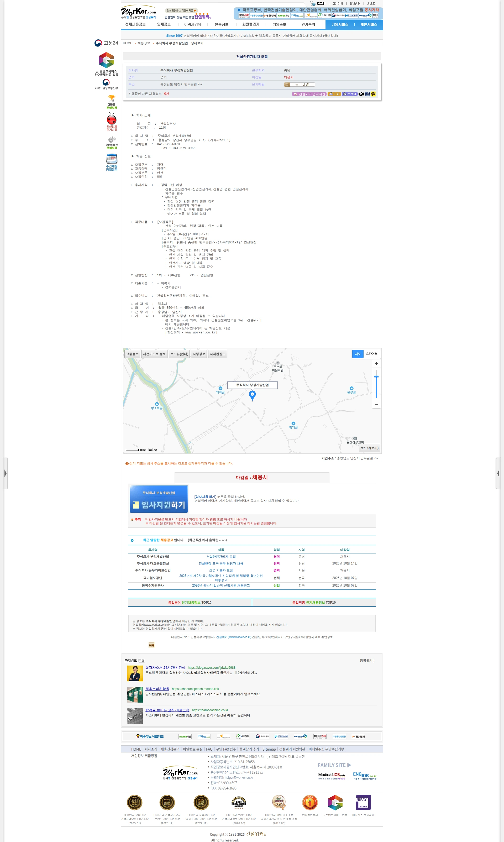Viewport: 504px width, 842px height.
Task: Switch to 동일직종 인기채용정보 TOP10 tab
Action: 314,603
